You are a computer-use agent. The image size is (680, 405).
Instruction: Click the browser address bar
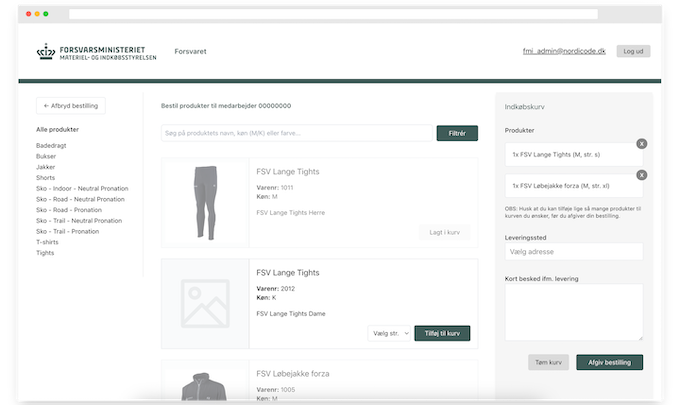[x=333, y=14]
